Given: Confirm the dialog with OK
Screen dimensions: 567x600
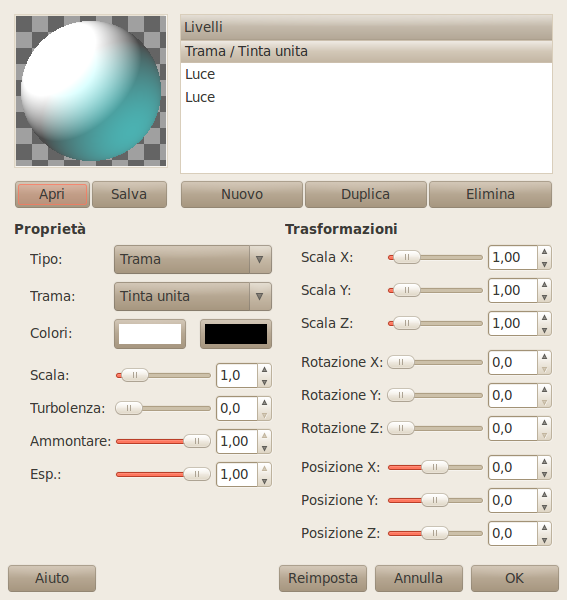Looking at the screenshot, I should coord(515,578).
